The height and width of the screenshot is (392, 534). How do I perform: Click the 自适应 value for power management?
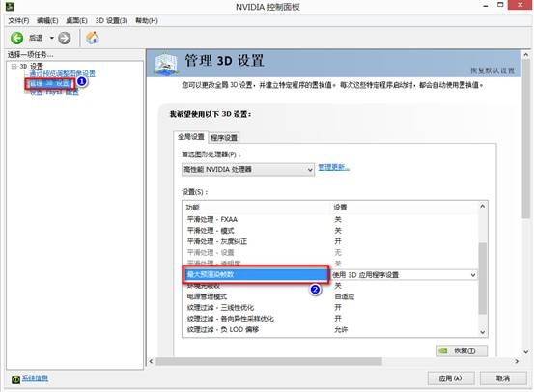[x=345, y=296]
